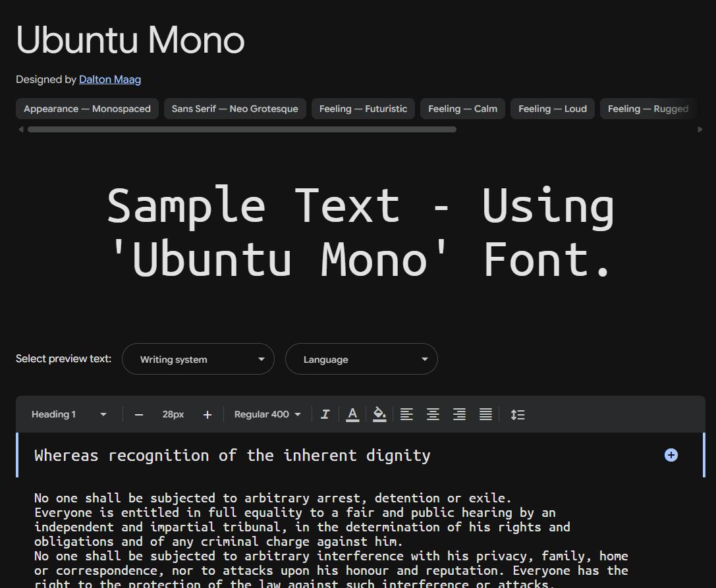
Task: Select the Feeling — Rugged tag
Action: click(648, 109)
